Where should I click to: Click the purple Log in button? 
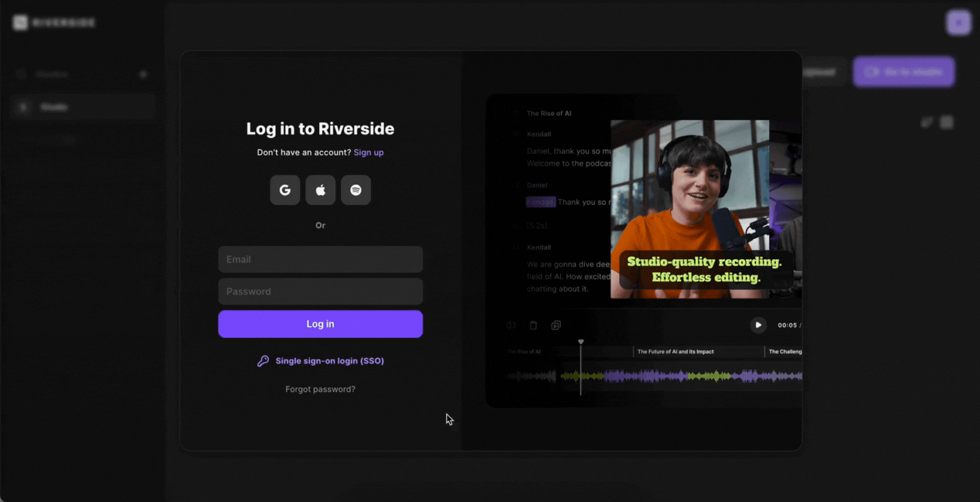point(321,324)
